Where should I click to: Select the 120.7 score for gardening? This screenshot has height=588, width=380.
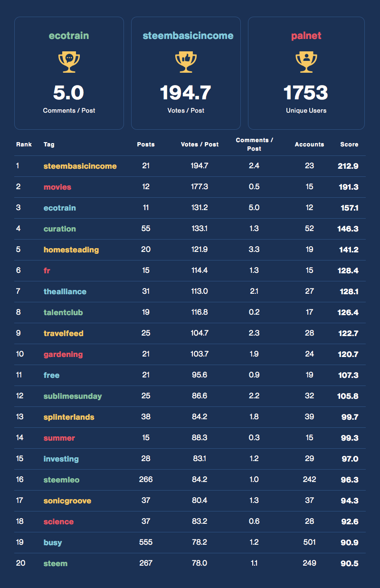(x=349, y=355)
